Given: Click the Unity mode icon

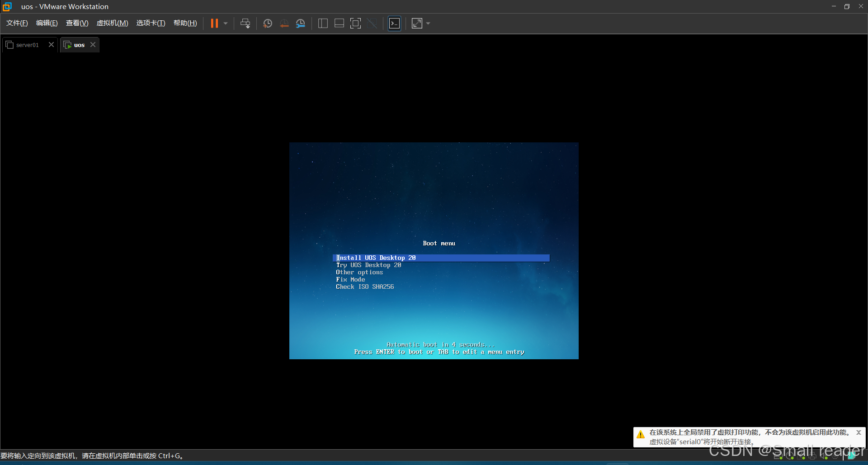Looking at the screenshot, I should pos(372,23).
